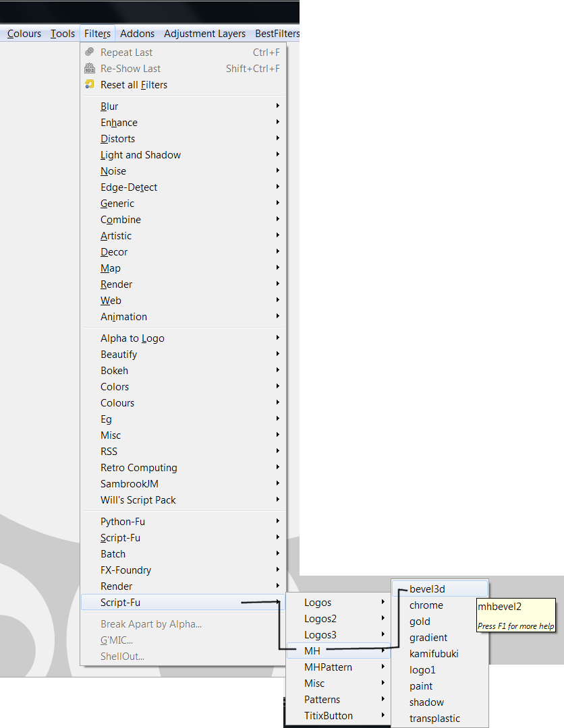Open the Adjustment Layers menu
Image resolution: width=564 pixels, height=728 pixels.
point(204,34)
